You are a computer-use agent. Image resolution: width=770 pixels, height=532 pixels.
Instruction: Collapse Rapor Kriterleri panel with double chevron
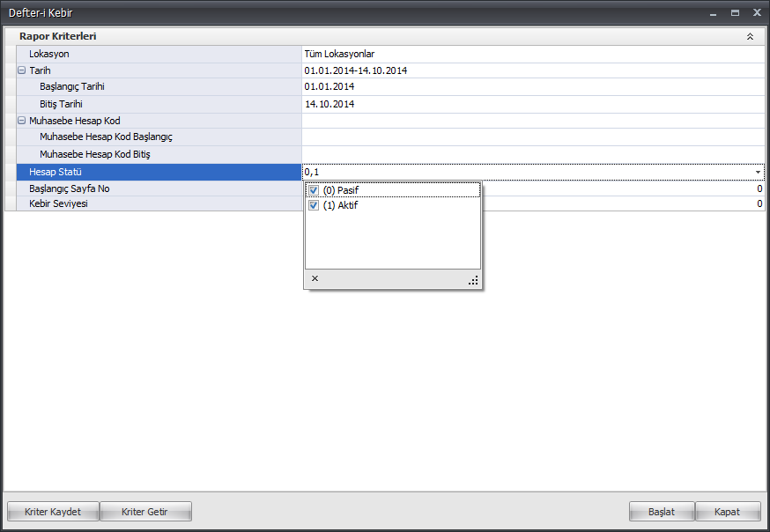(750, 37)
